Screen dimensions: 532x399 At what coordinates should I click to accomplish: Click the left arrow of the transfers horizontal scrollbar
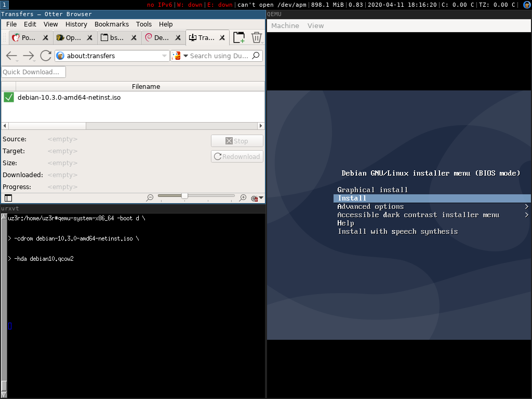click(x=5, y=126)
